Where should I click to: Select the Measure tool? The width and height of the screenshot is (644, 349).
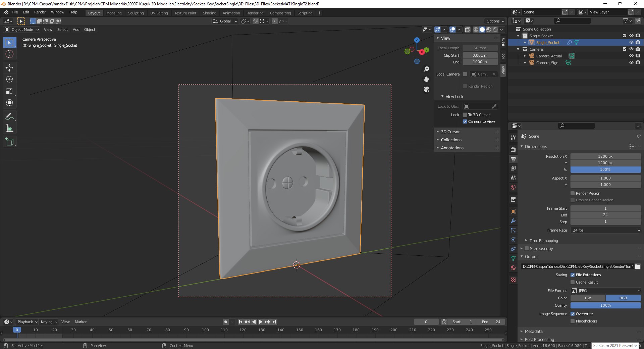coord(9,129)
